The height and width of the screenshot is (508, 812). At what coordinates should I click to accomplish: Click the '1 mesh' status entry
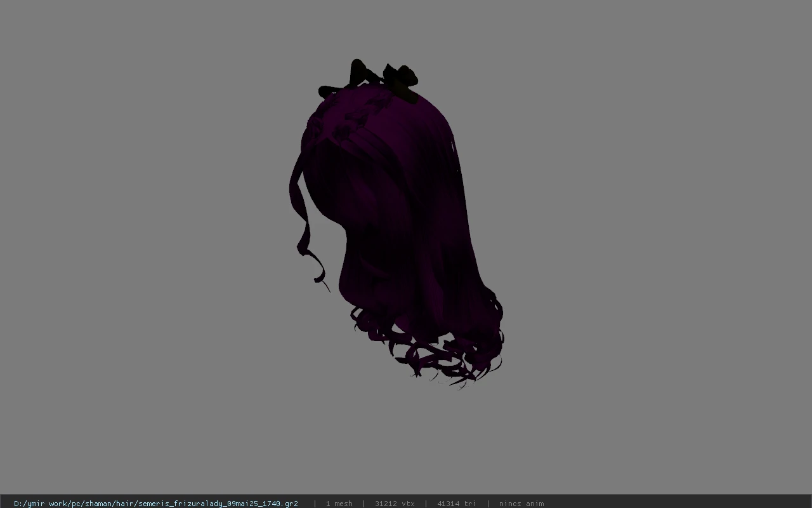click(x=339, y=504)
